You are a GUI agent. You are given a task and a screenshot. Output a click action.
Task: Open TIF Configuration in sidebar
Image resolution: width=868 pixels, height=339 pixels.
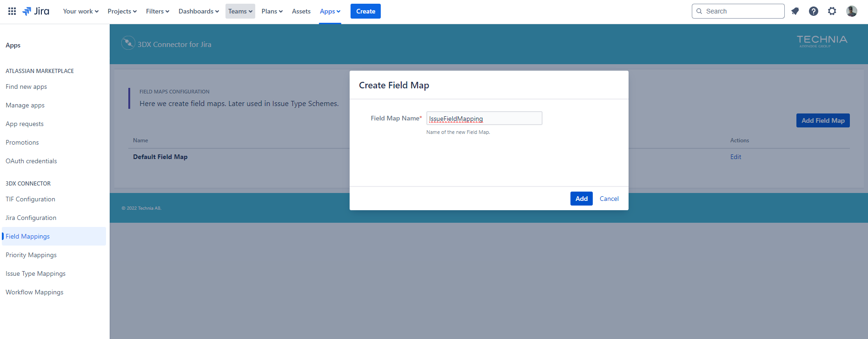point(30,199)
